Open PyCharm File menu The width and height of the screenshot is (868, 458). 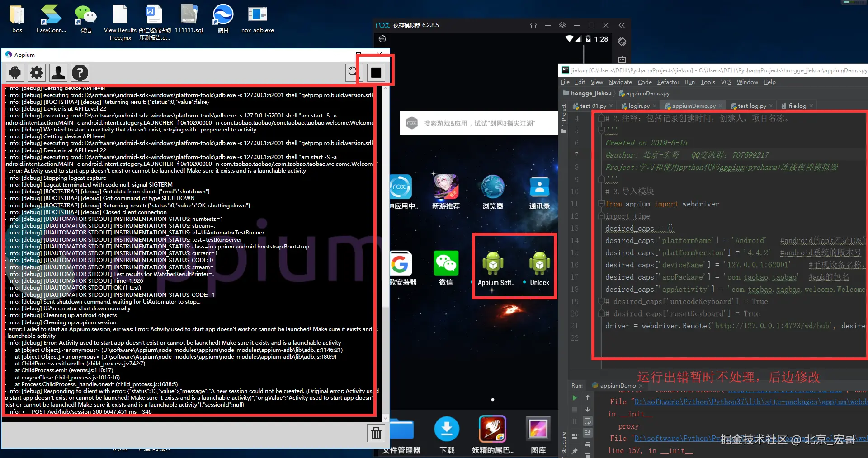tap(565, 82)
